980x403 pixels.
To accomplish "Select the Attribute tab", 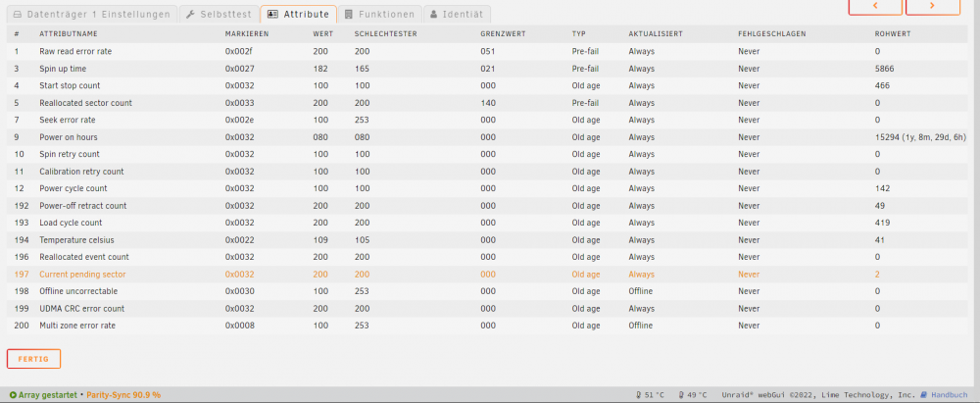I will pyautogui.click(x=298, y=14).
